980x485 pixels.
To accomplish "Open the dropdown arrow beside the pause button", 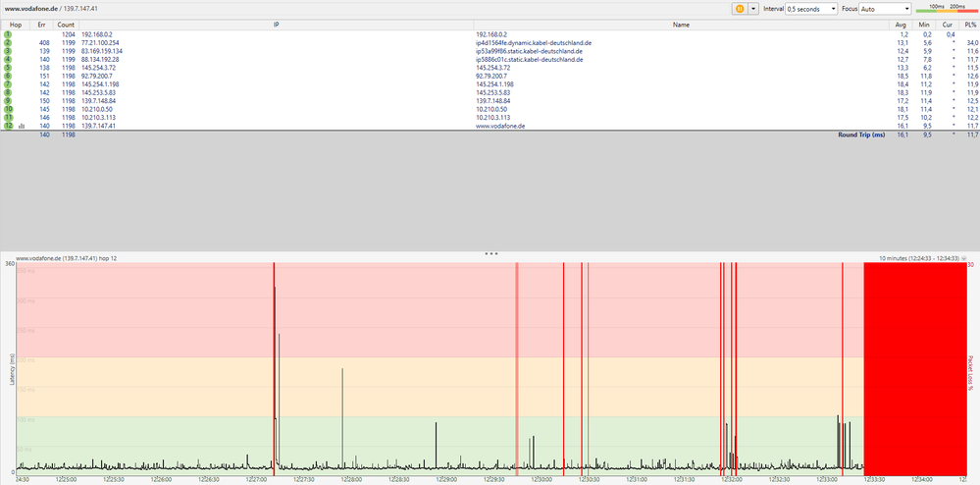I will [753, 8].
